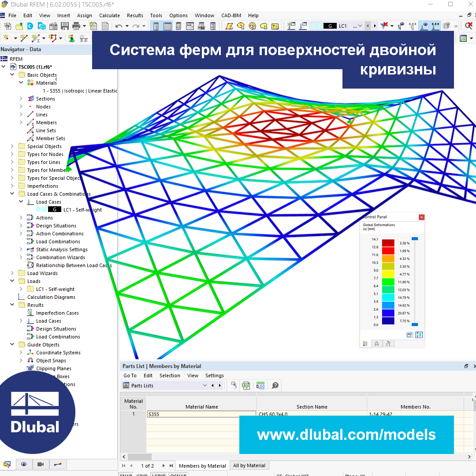476x476 pixels.
Task: Collapse the Load Cases & Combinations folder
Action: (12, 193)
